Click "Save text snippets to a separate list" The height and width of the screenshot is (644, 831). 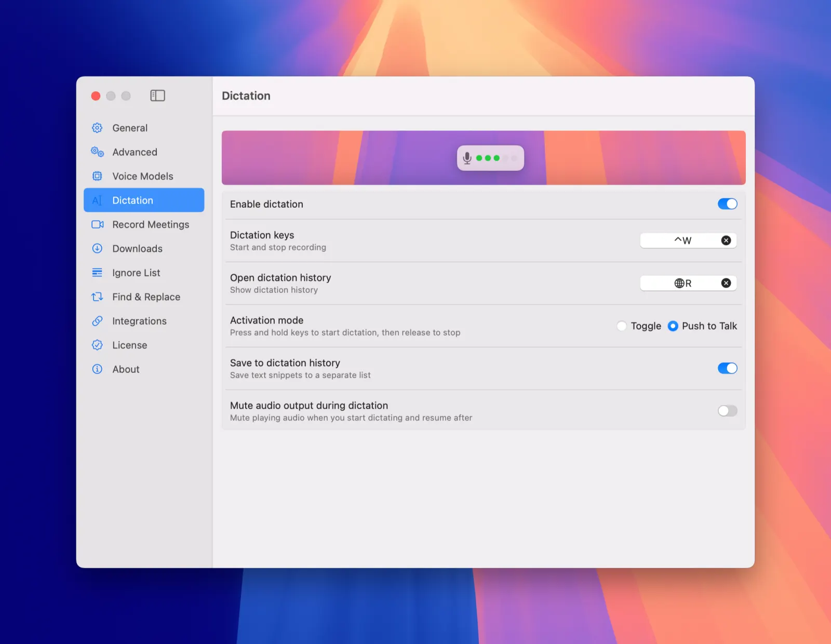click(300, 375)
